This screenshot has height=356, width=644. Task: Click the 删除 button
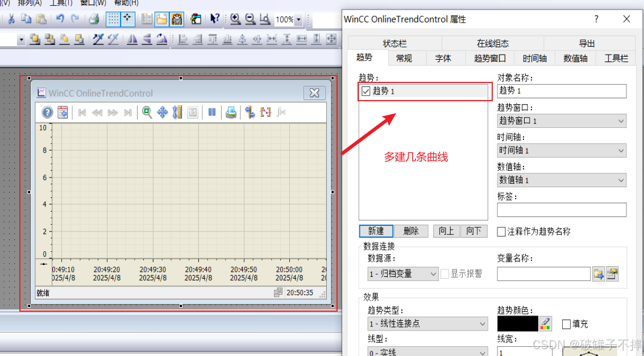pyautogui.click(x=411, y=231)
